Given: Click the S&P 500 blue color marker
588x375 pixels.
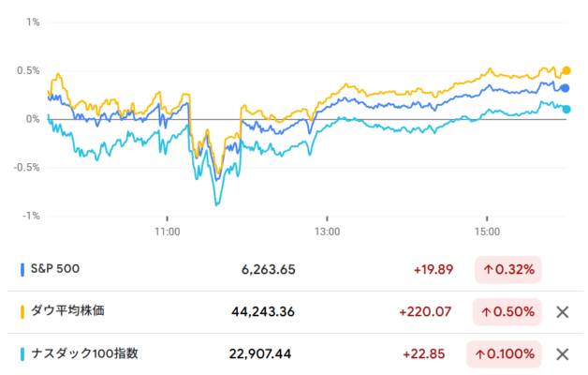Looking at the screenshot, I should [x=22, y=269].
